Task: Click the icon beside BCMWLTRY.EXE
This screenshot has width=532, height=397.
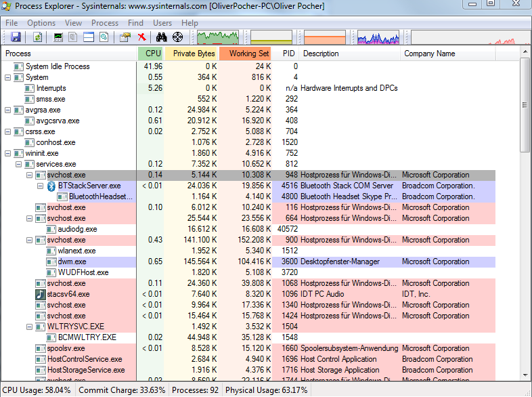Action: coord(51,337)
